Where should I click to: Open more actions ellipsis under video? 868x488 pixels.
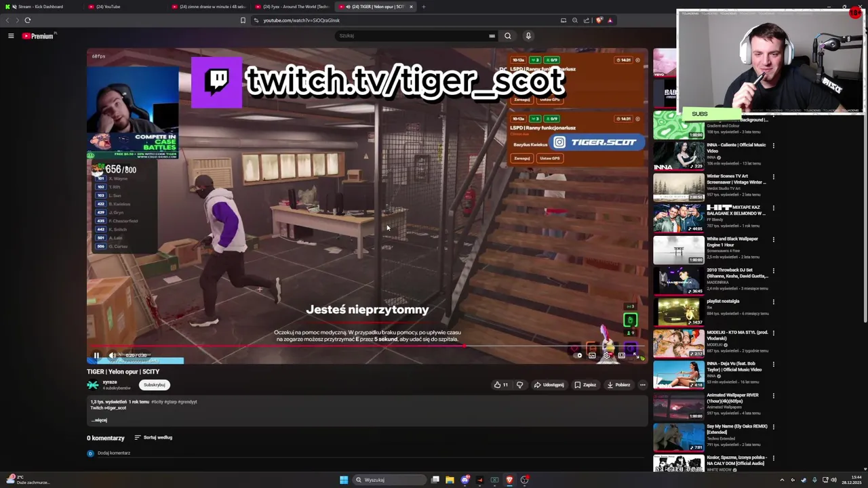(x=642, y=385)
